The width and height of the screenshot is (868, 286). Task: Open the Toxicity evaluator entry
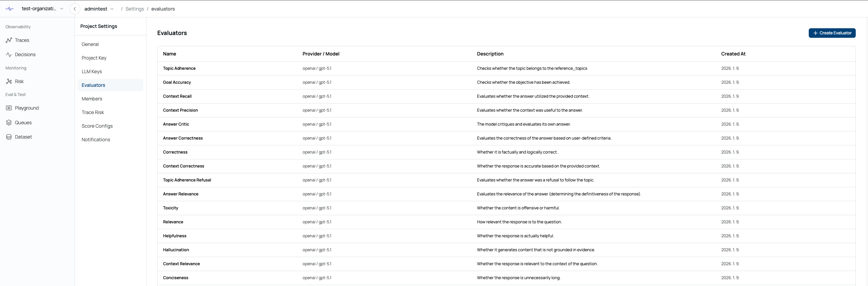pyautogui.click(x=170, y=208)
